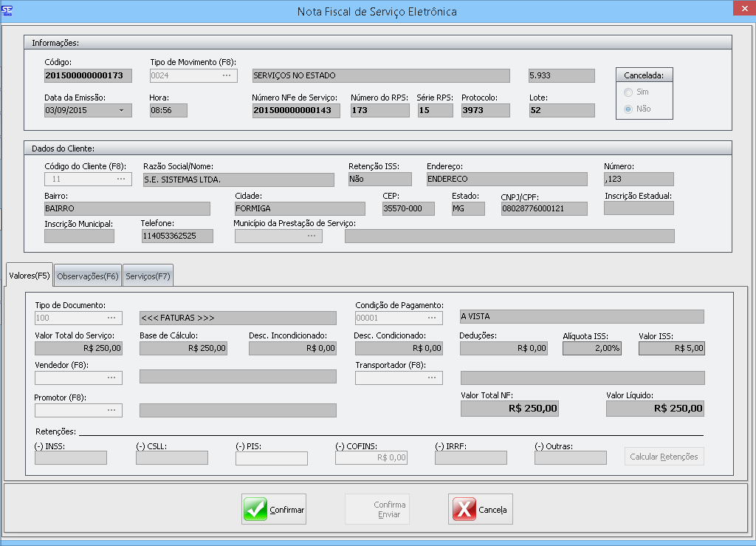Click the application logo in title bar
Screen dimensions: 756x546
8,11
